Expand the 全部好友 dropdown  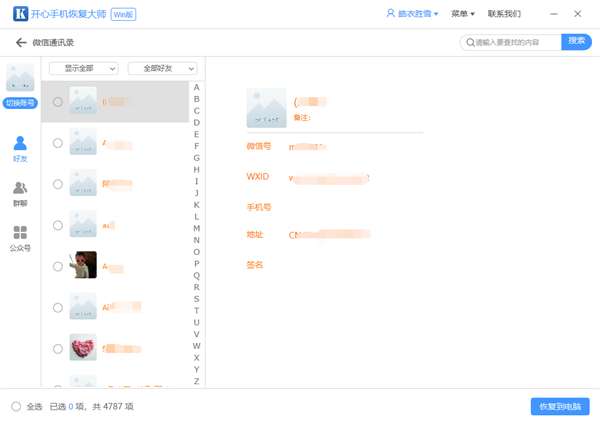click(162, 68)
